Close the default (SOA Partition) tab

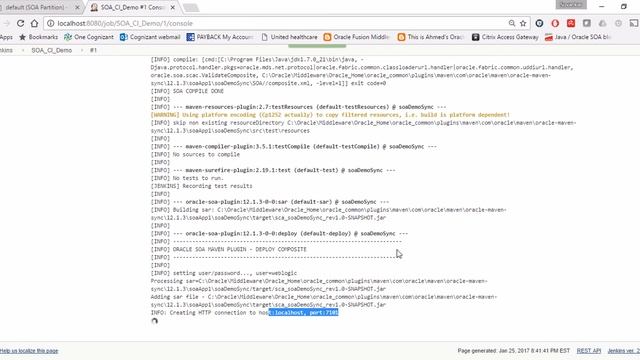click(x=77, y=7)
